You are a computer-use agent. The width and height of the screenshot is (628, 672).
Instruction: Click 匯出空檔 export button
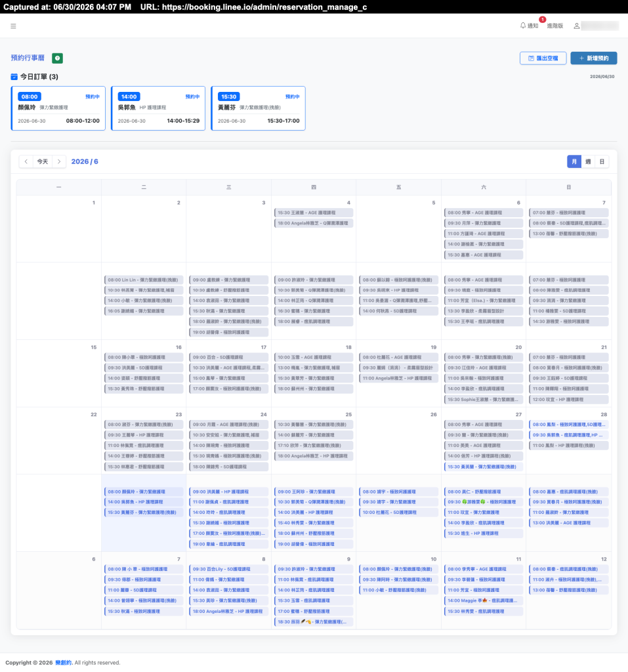point(543,58)
